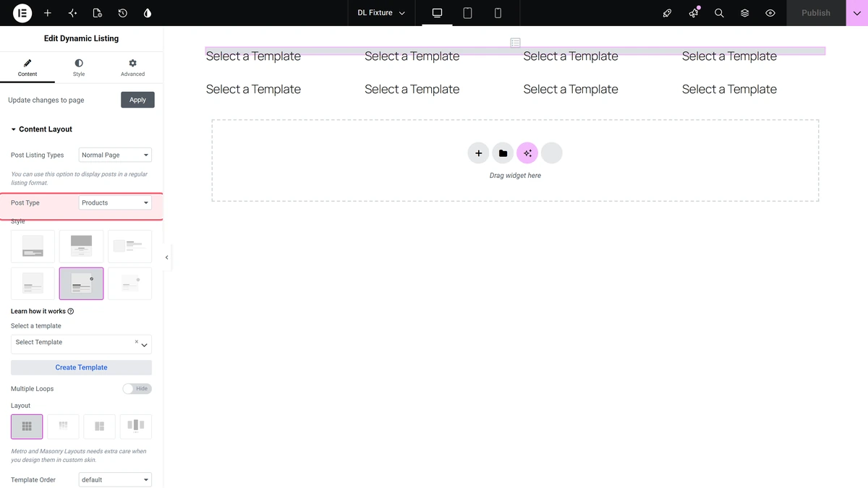Screen dimensions: 868x488
Task: Click the Edit Dynamic Listing panel title
Action: (x=81, y=38)
